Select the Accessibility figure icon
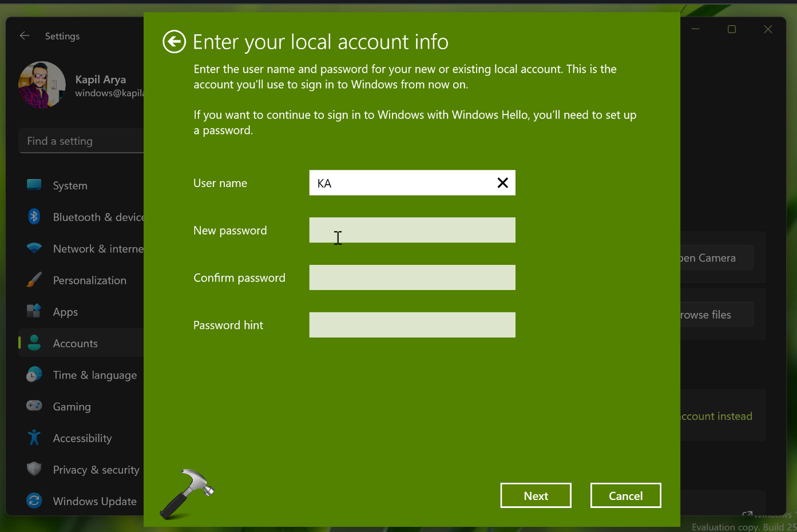 click(34, 438)
